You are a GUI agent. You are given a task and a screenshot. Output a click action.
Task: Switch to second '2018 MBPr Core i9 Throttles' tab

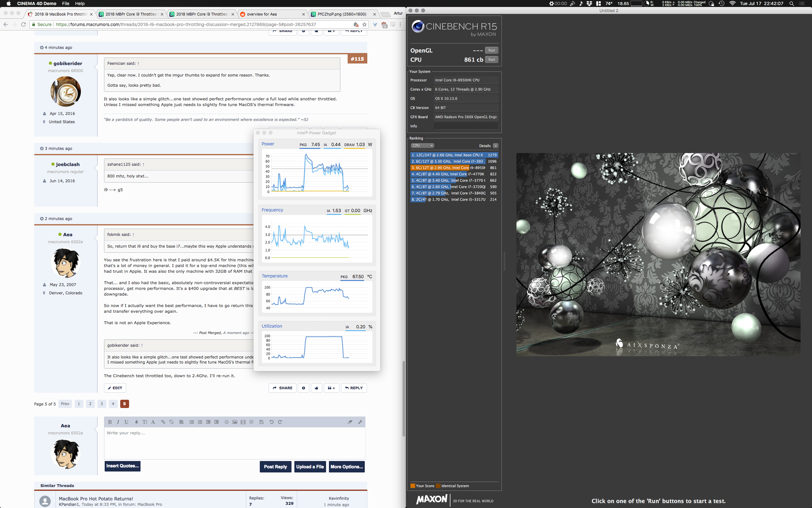pos(202,14)
